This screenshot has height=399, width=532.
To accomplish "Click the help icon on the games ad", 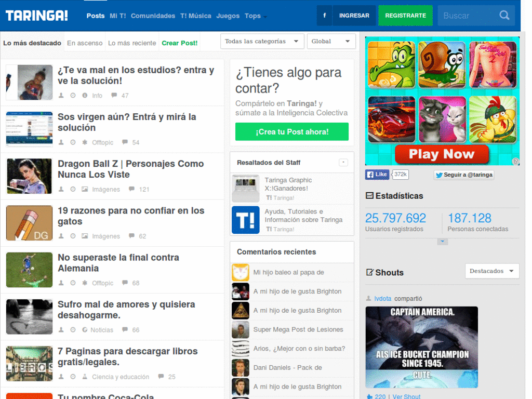I will (515, 161).
